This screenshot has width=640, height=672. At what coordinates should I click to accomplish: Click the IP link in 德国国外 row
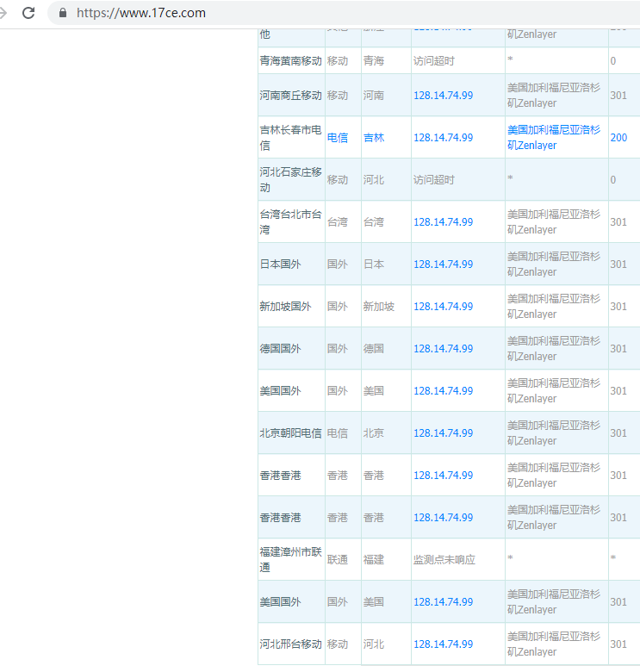[443, 348]
